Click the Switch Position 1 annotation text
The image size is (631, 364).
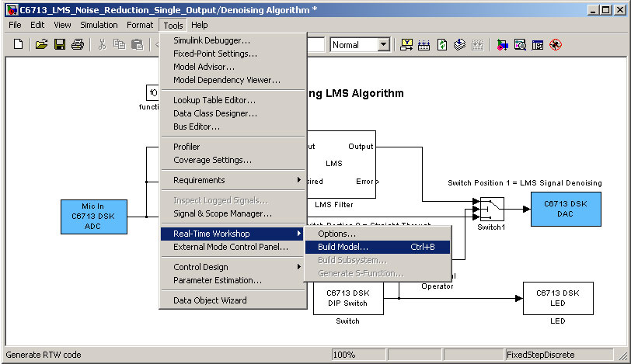point(525,183)
